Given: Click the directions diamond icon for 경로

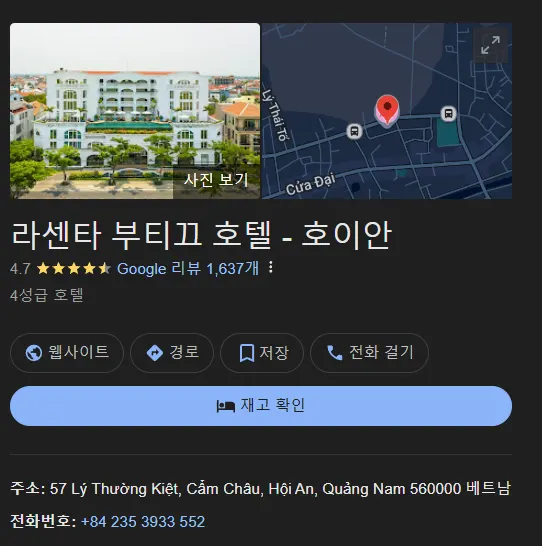Looking at the screenshot, I should click(x=155, y=353).
